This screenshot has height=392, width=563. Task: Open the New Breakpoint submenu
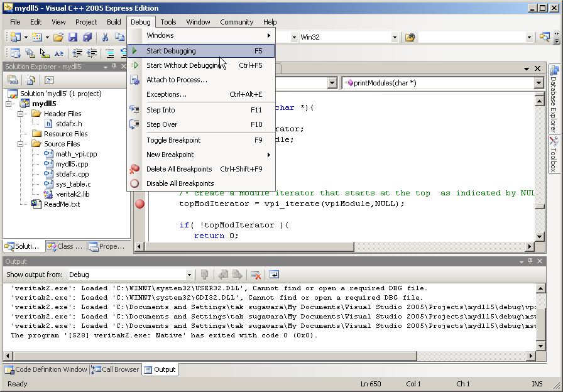coord(201,155)
